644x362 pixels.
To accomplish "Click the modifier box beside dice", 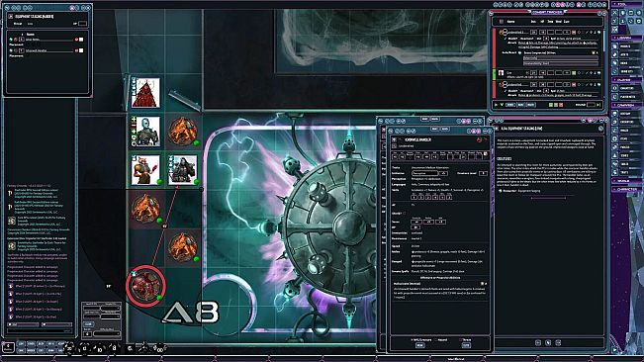I will point(8,348).
